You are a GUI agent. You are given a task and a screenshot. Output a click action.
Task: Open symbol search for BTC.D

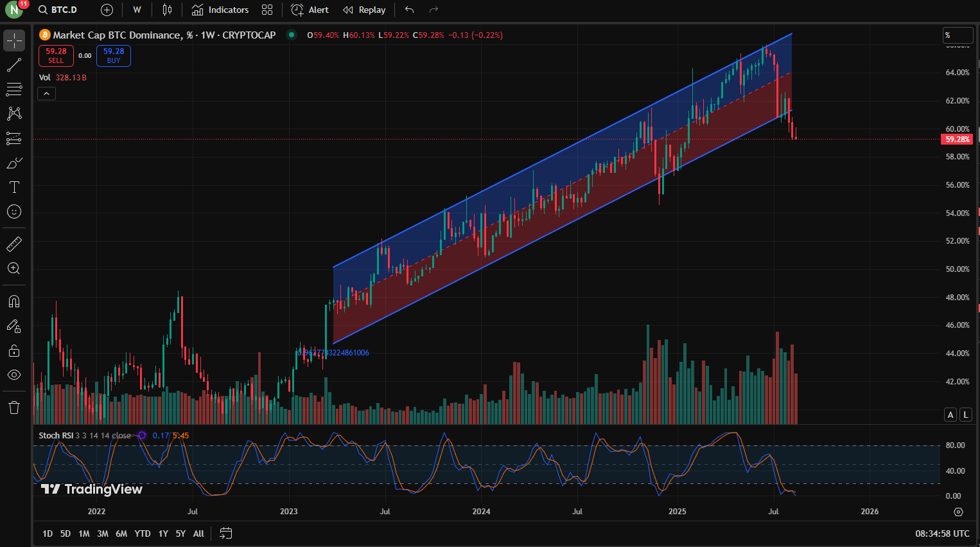(58, 10)
